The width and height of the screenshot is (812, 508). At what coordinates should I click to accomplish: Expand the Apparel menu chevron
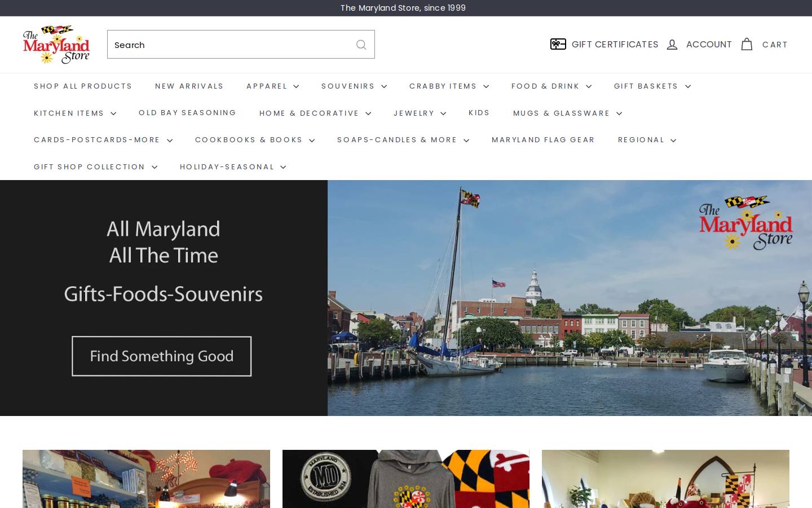[296, 86]
